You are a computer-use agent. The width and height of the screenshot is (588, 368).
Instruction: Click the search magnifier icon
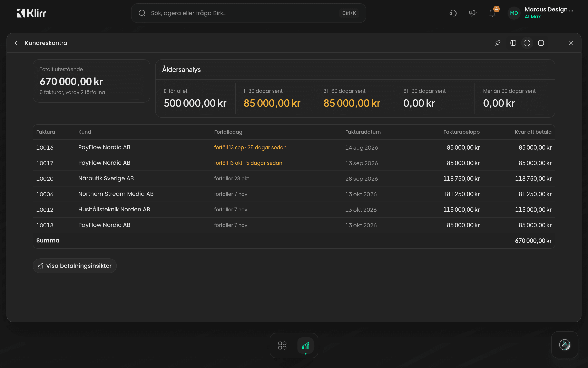pos(142,13)
